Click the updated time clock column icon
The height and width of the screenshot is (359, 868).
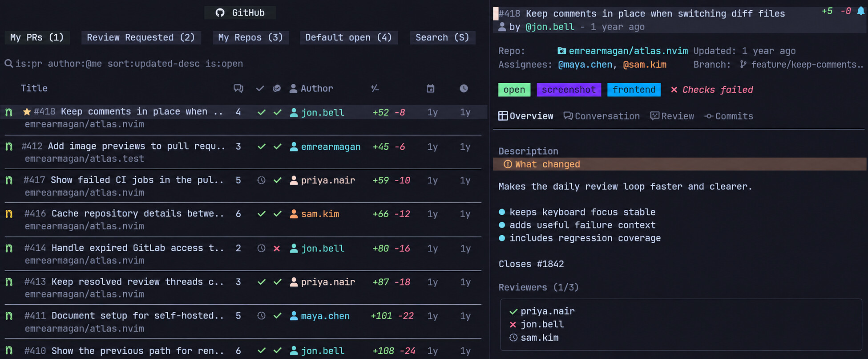464,88
